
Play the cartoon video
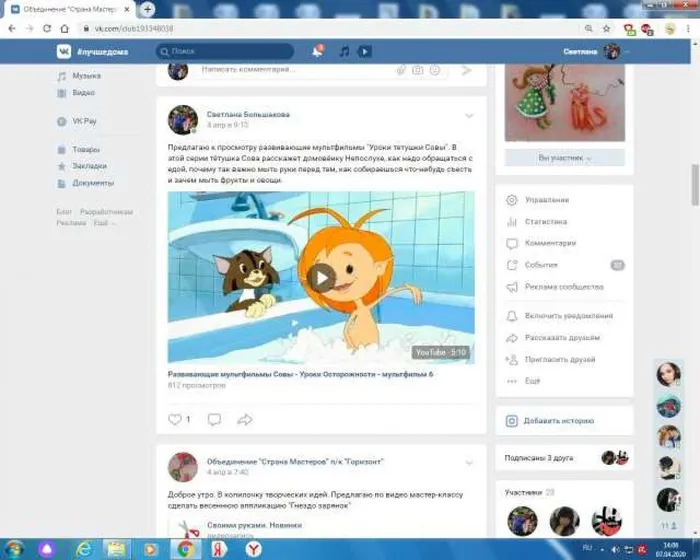coord(321,278)
